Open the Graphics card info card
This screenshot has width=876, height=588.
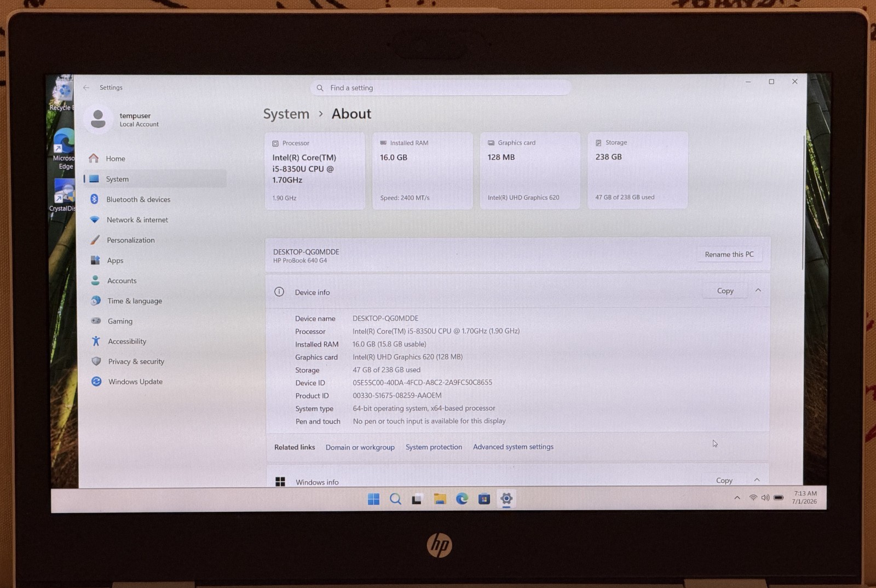(530, 170)
